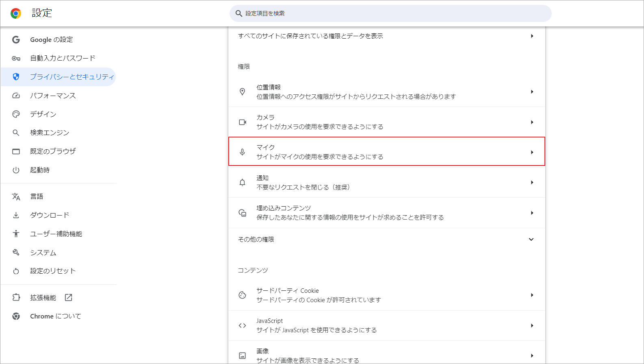644x364 pixels.
Task: Click システム sidebar label
Action: click(x=43, y=253)
